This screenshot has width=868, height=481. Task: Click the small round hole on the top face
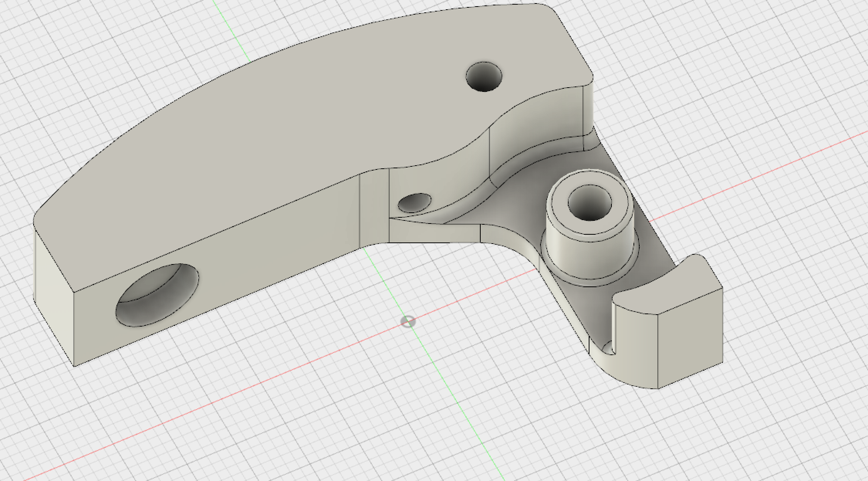click(484, 77)
